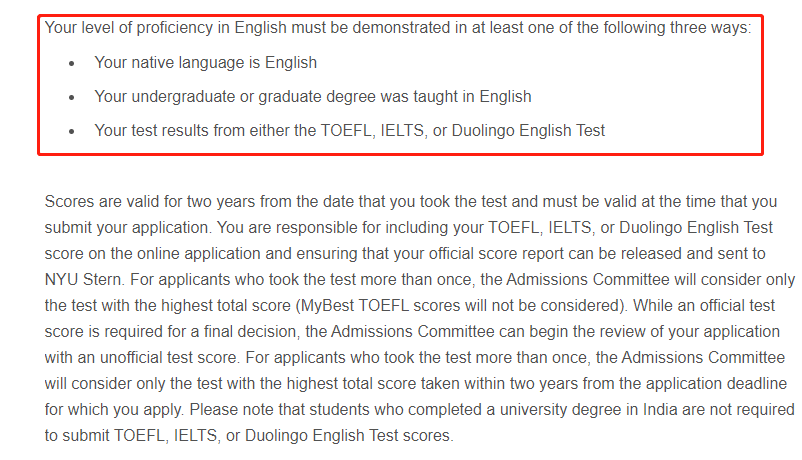Image resolution: width=802 pixels, height=460 pixels.
Task: Click the heading sentence about English proficiency
Action: [398, 28]
